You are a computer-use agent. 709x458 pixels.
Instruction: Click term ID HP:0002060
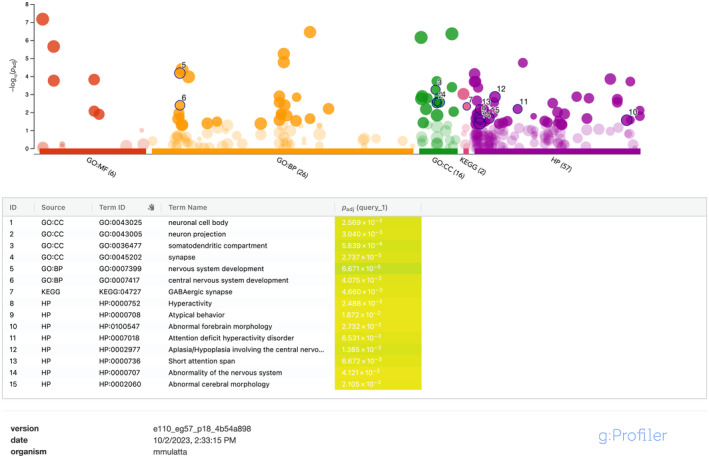click(x=120, y=384)
